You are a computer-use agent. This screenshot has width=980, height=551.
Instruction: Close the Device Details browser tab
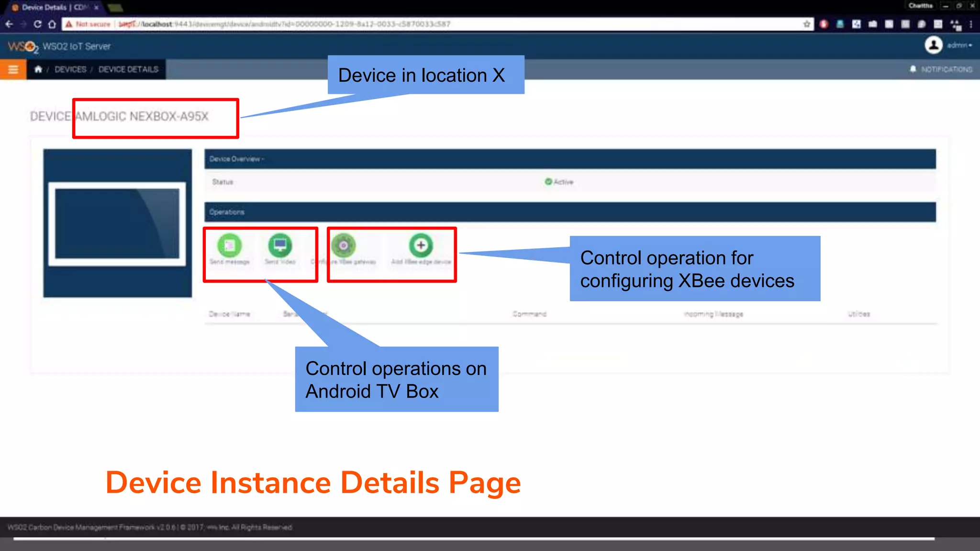(96, 7)
